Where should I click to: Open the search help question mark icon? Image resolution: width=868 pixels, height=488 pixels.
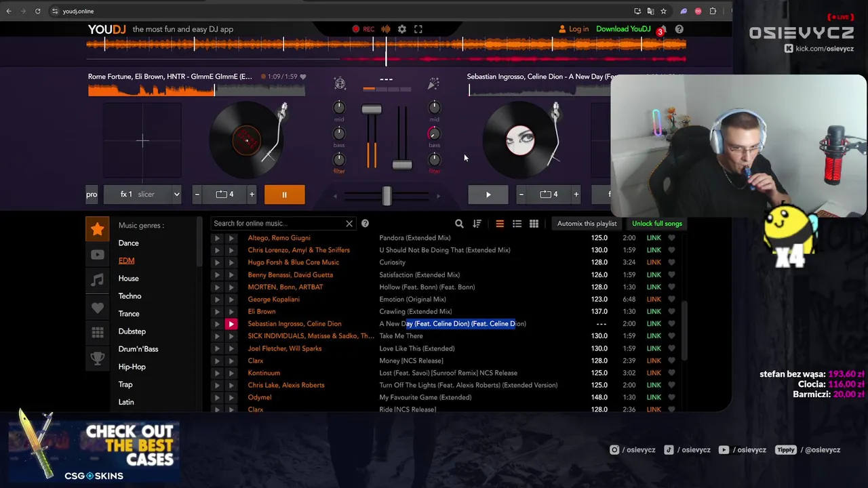tap(365, 223)
